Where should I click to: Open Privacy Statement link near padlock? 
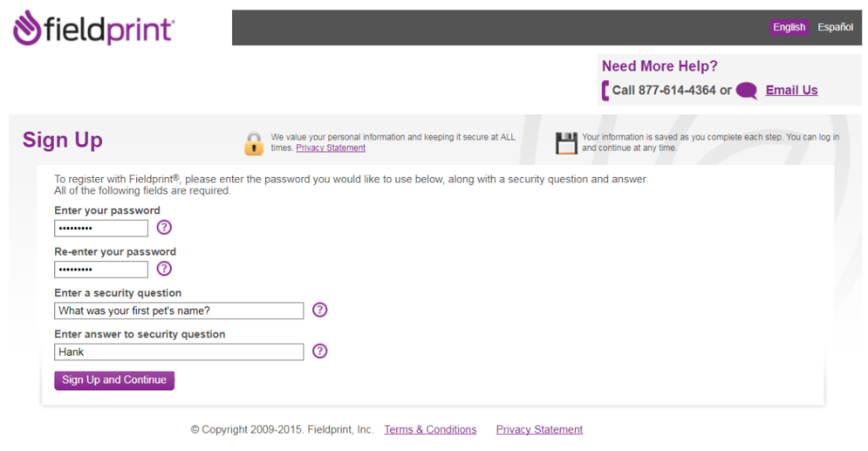[x=331, y=148]
